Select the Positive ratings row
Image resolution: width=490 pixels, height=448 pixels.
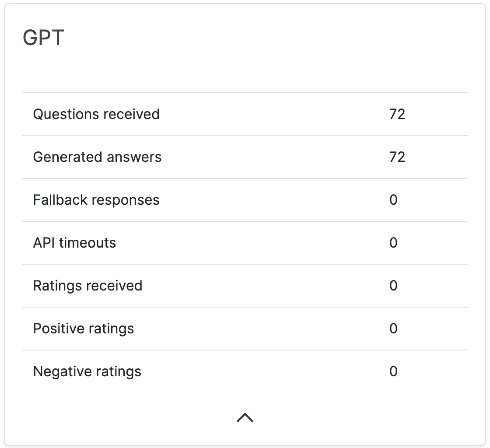(x=245, y=328)
